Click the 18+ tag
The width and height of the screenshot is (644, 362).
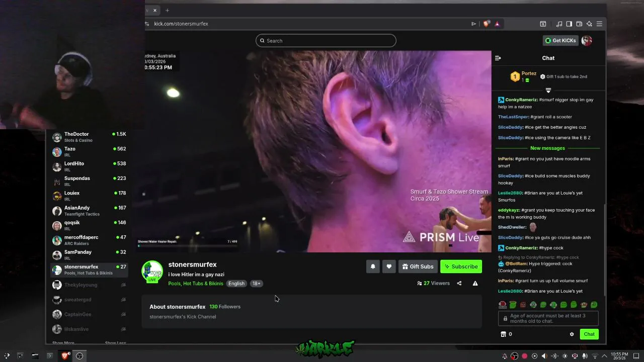coord(257,284)
